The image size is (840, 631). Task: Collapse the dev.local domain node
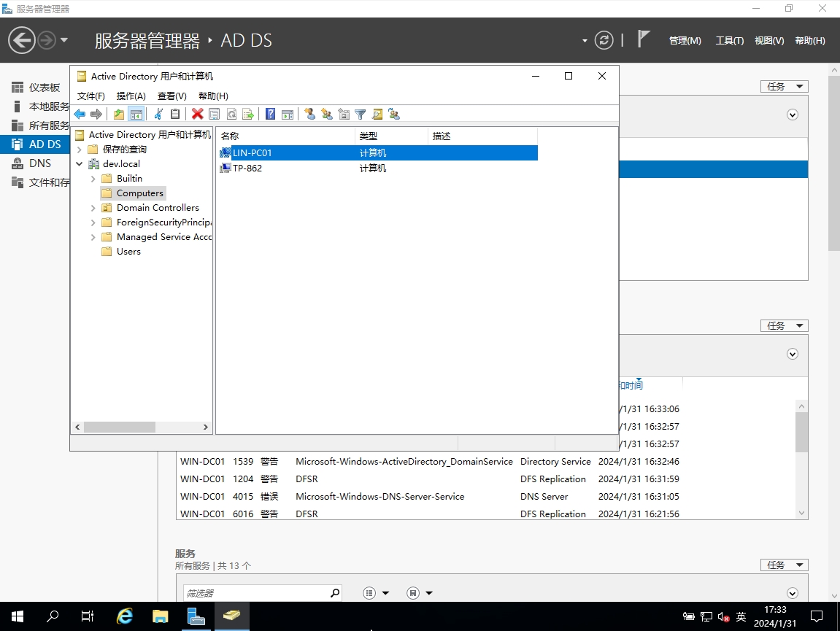click(x=80, y=164)
